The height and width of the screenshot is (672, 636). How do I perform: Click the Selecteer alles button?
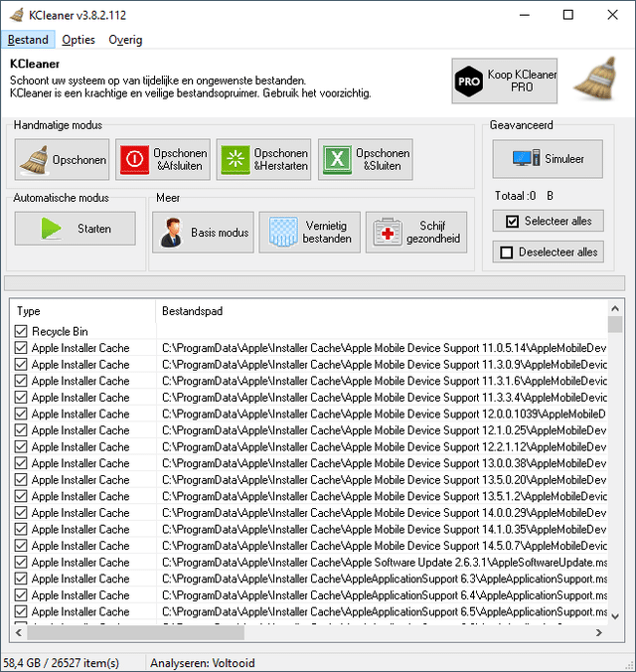pos(549,221)
